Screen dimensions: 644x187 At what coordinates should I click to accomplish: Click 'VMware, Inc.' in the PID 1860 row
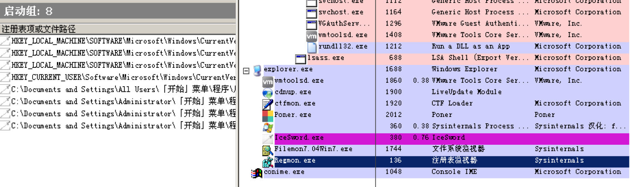(x=558, y=81)
